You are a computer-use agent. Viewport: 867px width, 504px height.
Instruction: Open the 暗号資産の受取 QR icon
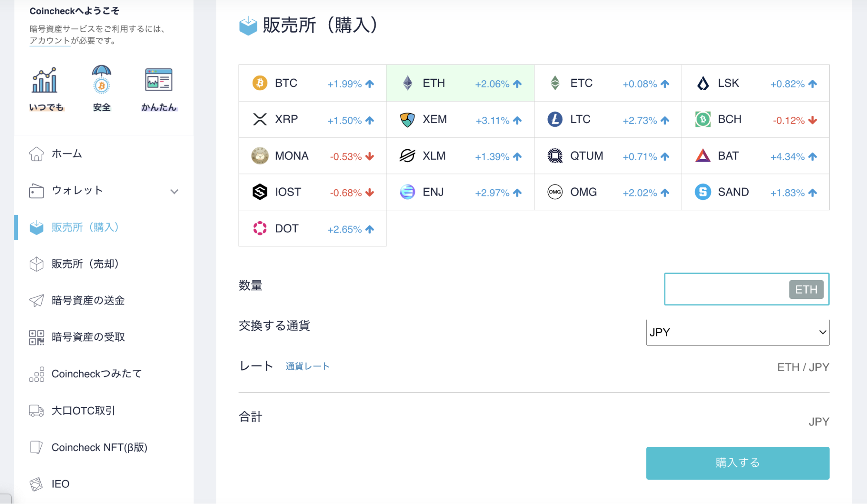point(36,337)
